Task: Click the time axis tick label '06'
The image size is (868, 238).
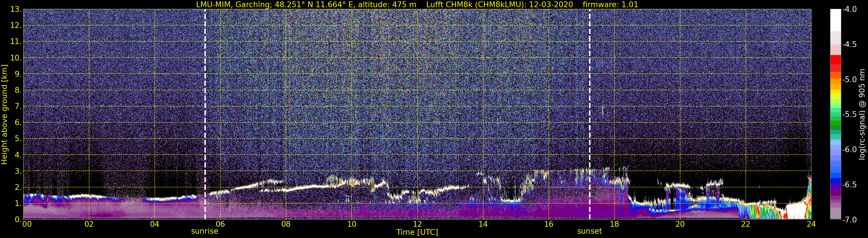Action: [x=220, y=224]
